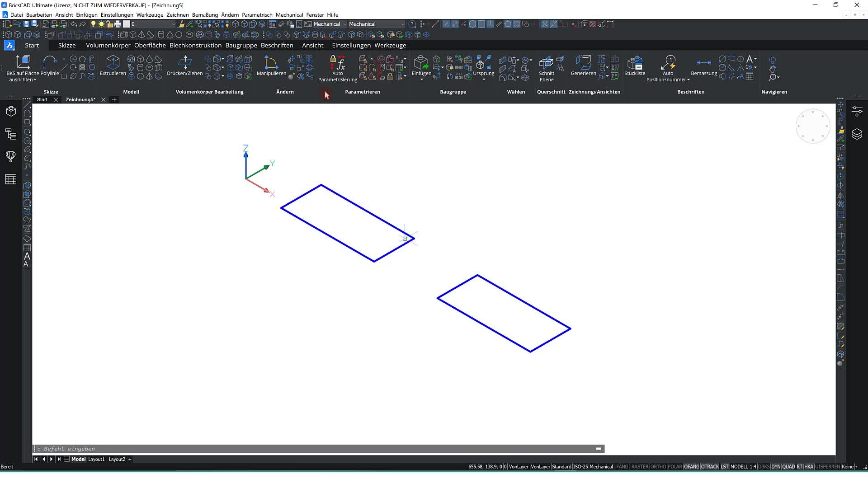This screenshot has height=488, width=868.
Task: Switch to the Layout1 tab
Action: coord(96,459)
